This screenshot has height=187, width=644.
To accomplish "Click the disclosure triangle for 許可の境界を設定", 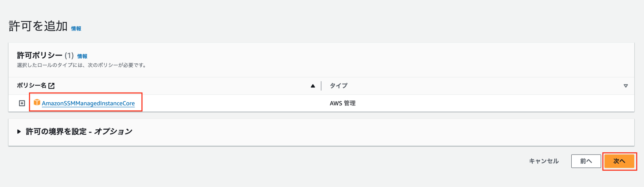I will click(19, 132).
